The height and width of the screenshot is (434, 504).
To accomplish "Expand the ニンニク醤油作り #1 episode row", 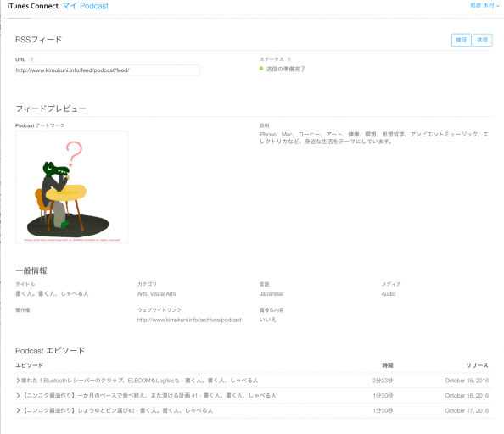I will point(254,396).
